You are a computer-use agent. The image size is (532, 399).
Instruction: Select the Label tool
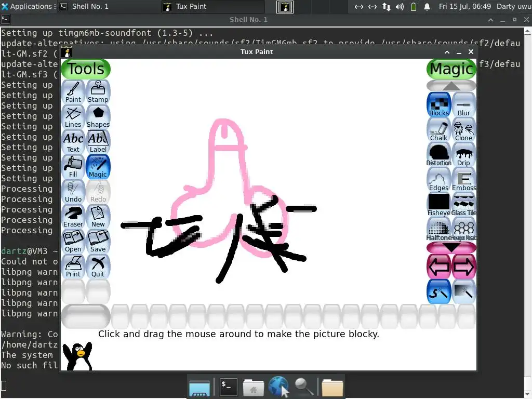[x=98, y=142]
